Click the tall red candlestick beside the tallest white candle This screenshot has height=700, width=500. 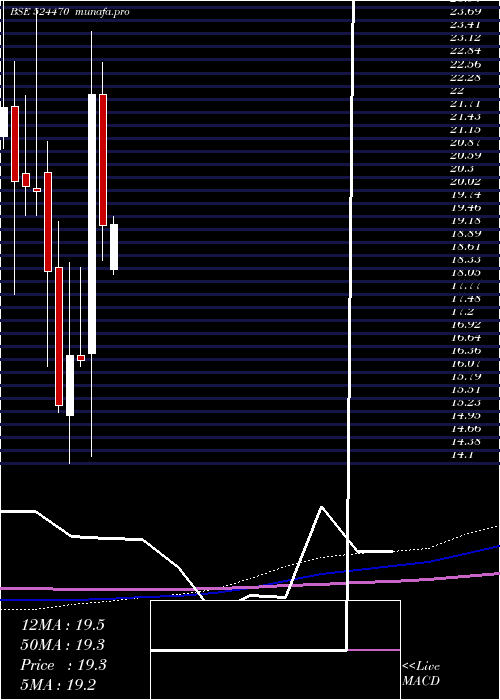(x=103, y=160)
